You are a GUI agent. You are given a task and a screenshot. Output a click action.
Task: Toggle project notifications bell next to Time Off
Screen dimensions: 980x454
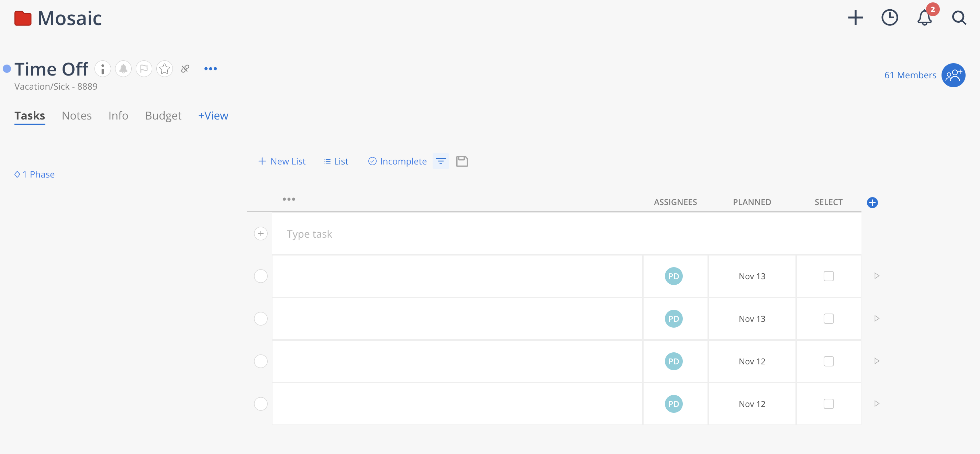click(x=123, y=69)
